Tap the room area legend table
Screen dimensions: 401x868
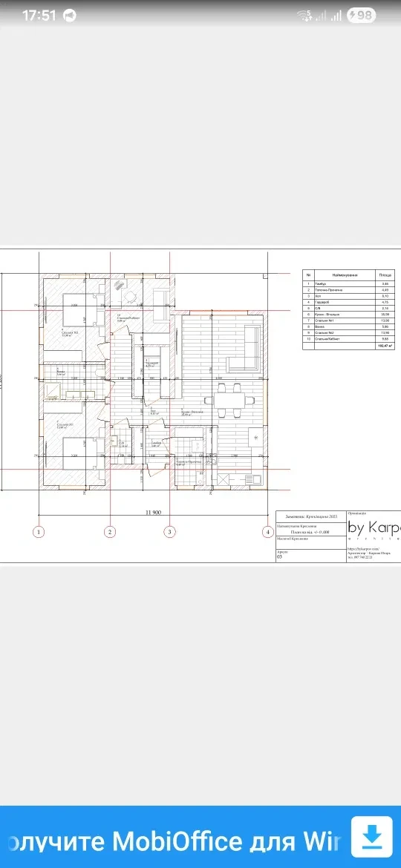pos(349,309)
